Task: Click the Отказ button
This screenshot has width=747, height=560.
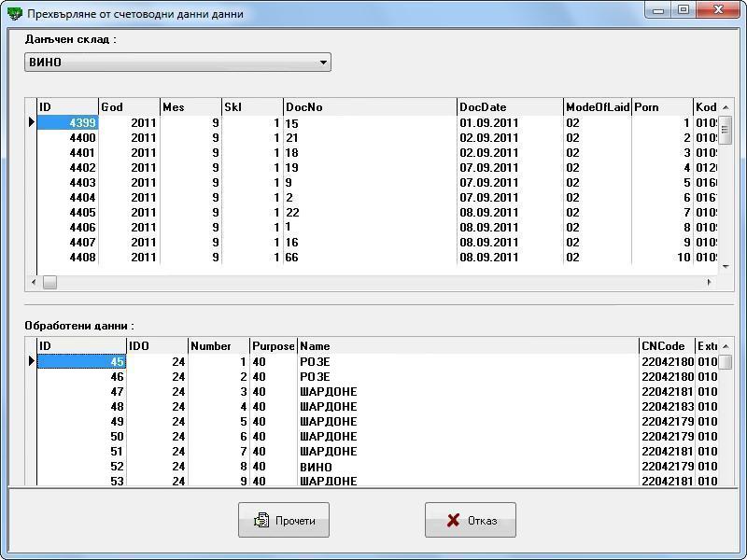Action: click(471, 520)
